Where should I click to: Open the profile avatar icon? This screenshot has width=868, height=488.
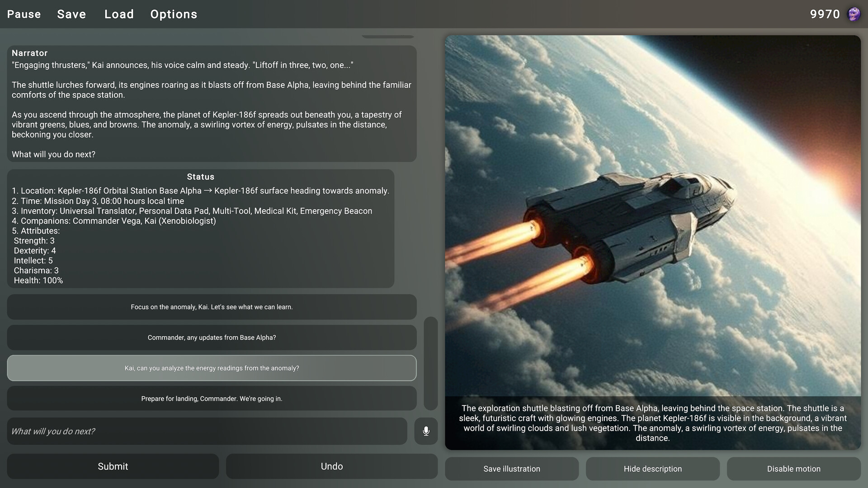click(x=854, y=14)
